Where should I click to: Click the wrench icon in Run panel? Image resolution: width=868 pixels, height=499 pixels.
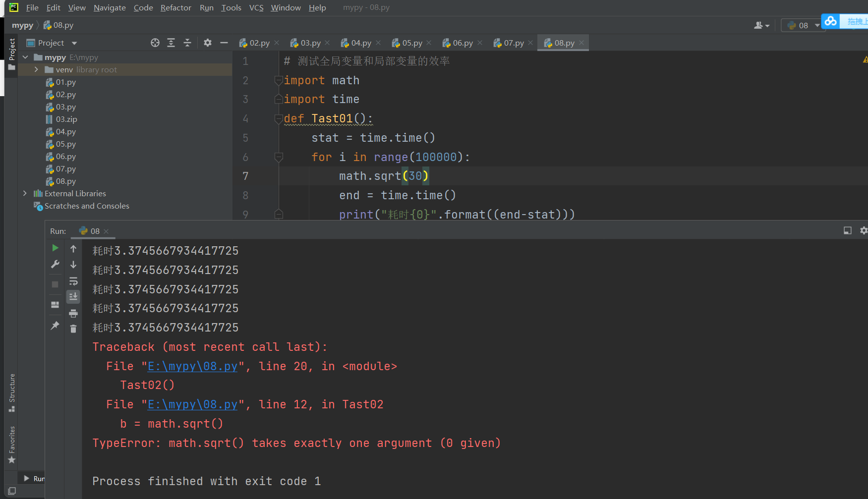coord(55,264)
